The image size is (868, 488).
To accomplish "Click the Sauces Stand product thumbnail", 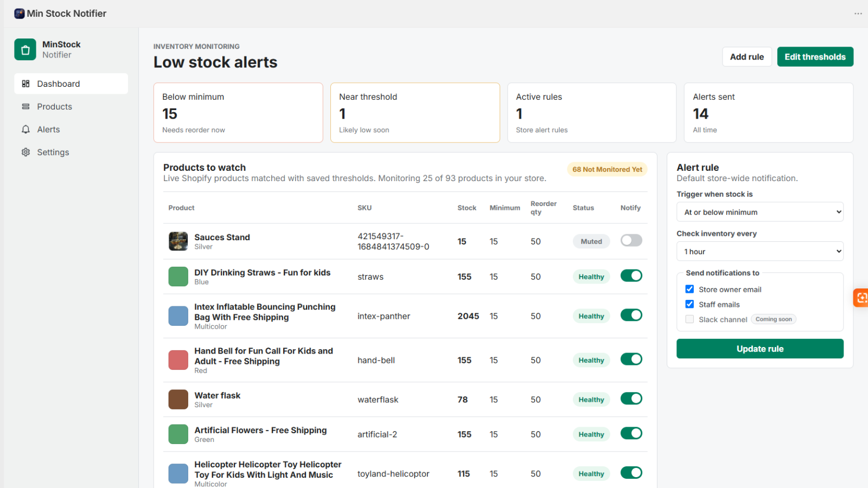I will pyautogui.click(x=178, y=241).
